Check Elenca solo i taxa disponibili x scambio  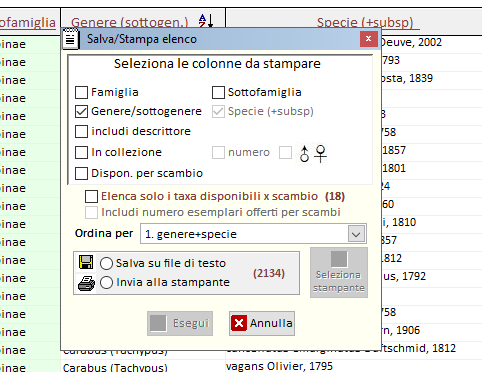91,197
